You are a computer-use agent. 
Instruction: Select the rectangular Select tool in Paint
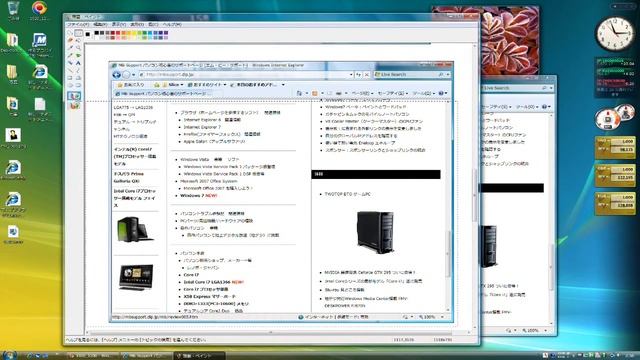pos(78,33)
